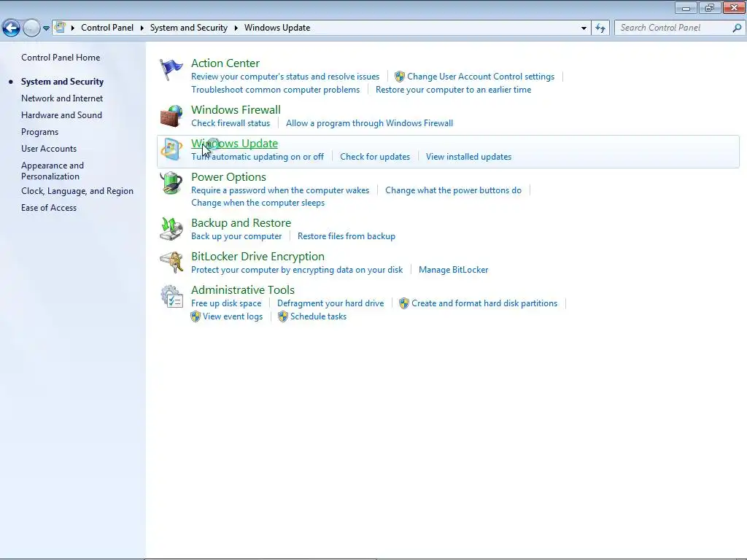Open the recent pages dropdown arrow

(46, 28)
